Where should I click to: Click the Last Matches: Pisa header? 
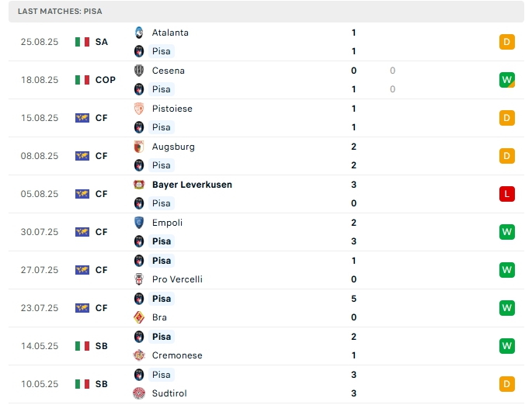(60, 12)
